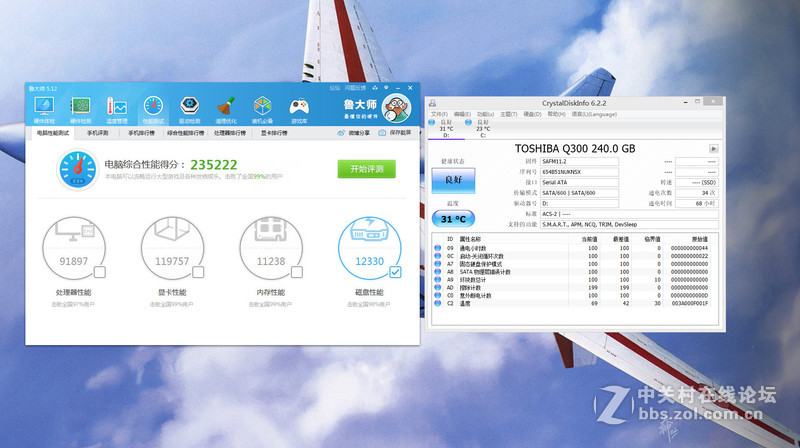Open 论坛 forum link in title bar

click(x=335, y=88)
